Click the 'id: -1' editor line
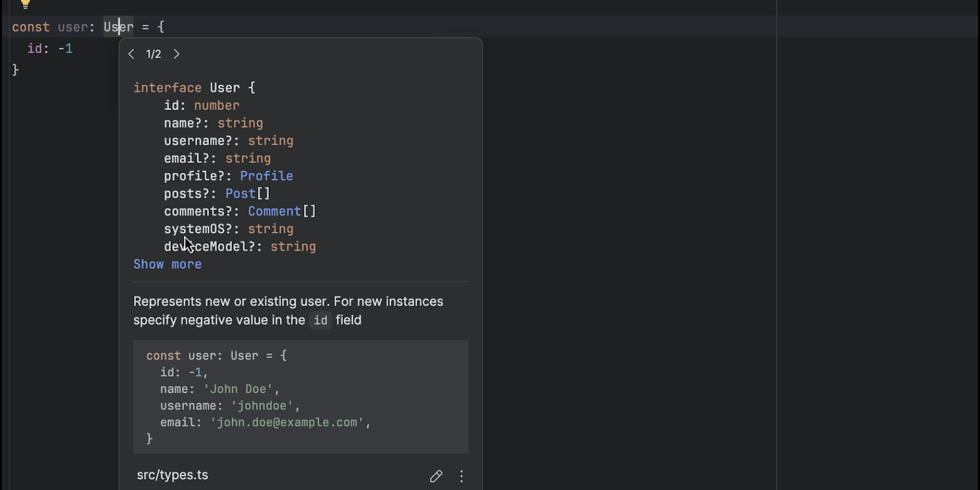 click(x=50, y=48)
